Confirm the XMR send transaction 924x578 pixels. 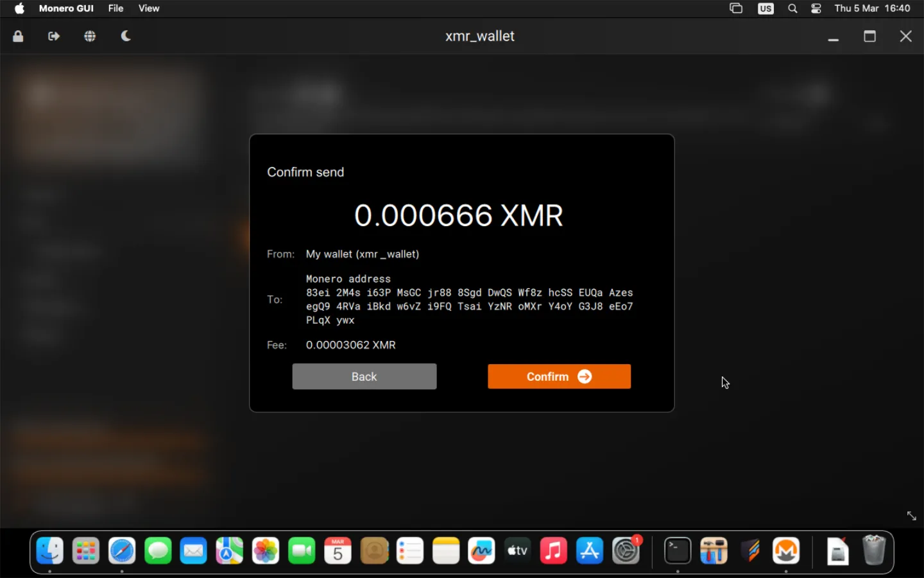[x=559, y=376]
